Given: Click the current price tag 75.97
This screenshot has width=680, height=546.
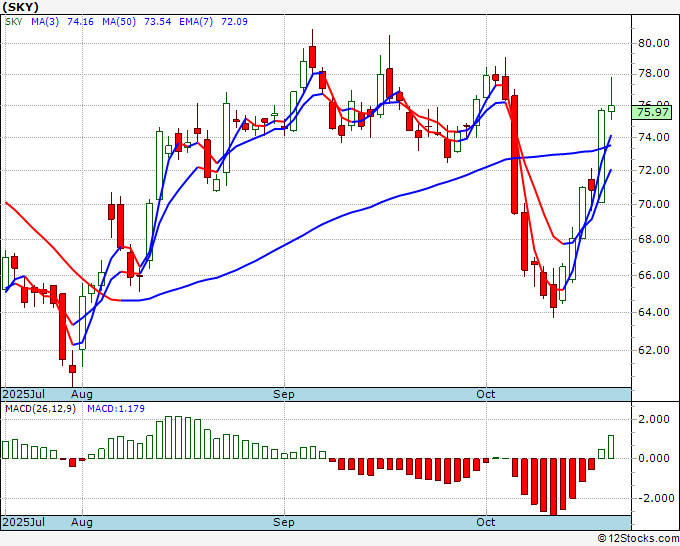Looking at the screenshot, I should [x=653, y=113].
